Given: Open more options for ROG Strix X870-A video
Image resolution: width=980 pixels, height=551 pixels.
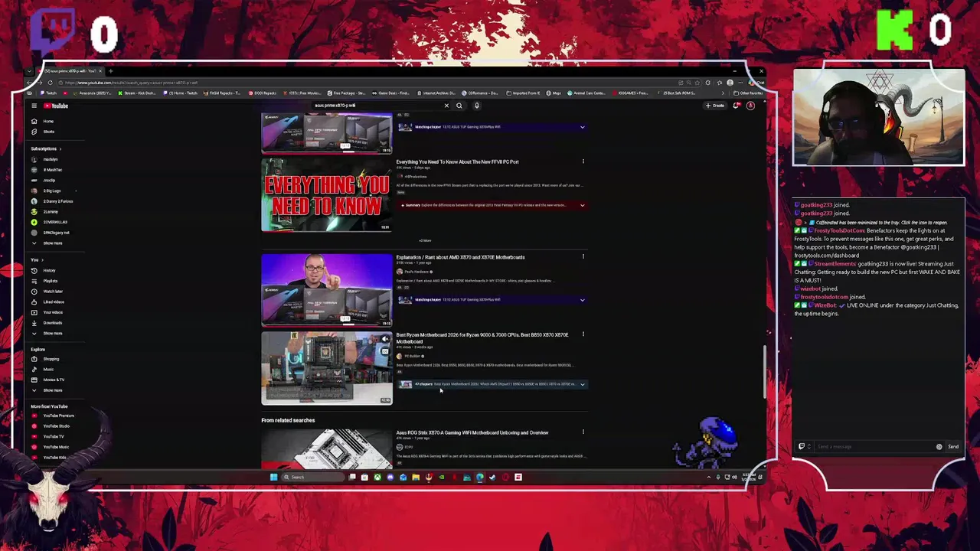Looking at the screenshot, I should coord(583,432).
